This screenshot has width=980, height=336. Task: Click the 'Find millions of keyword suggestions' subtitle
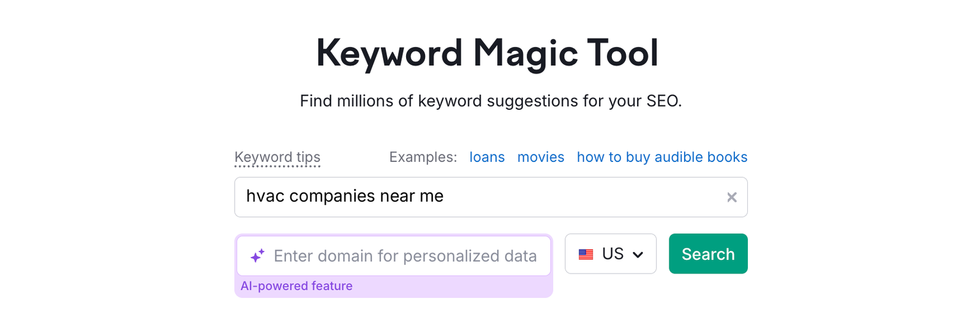[491, 101]
